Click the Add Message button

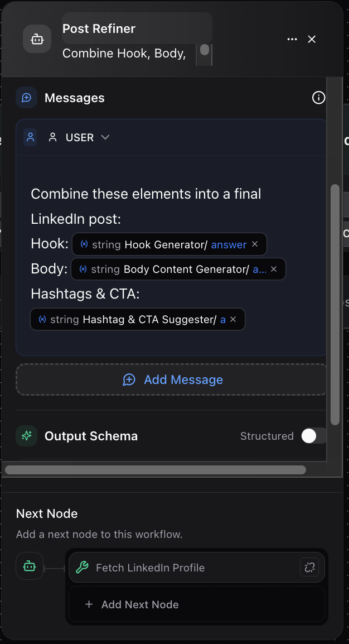172,379
